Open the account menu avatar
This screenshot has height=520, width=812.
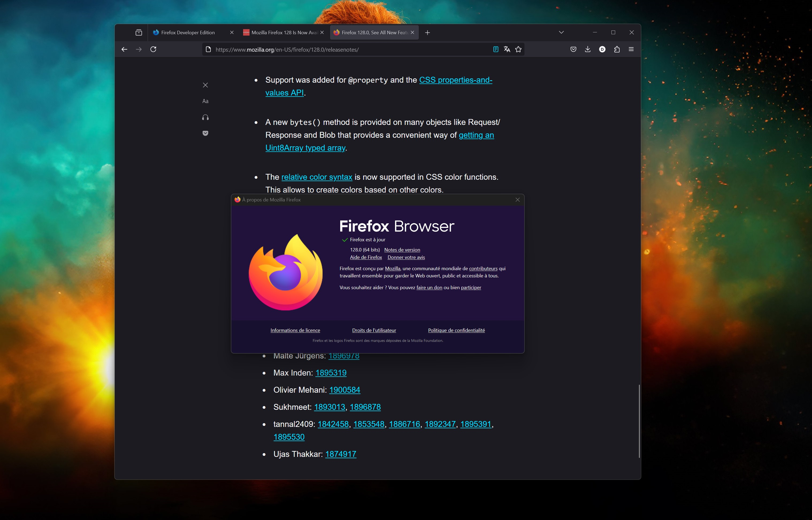pos(602,49)
